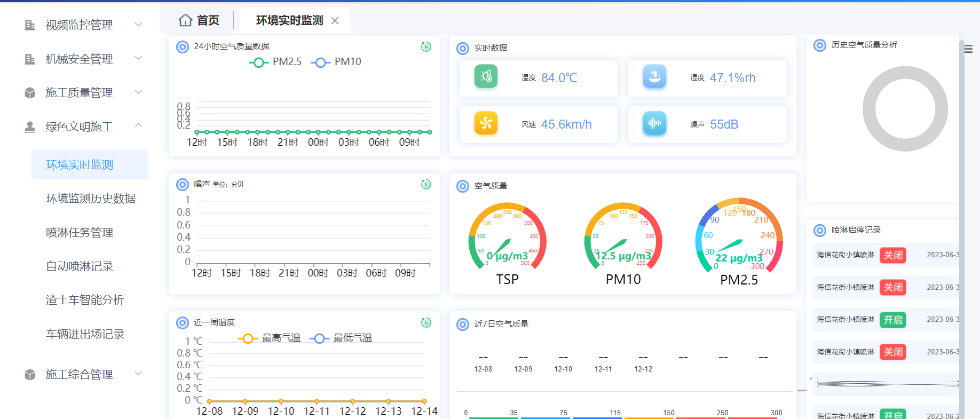Click the green 开启 spray status button
The image size is (980, 419).
point(893,320)
